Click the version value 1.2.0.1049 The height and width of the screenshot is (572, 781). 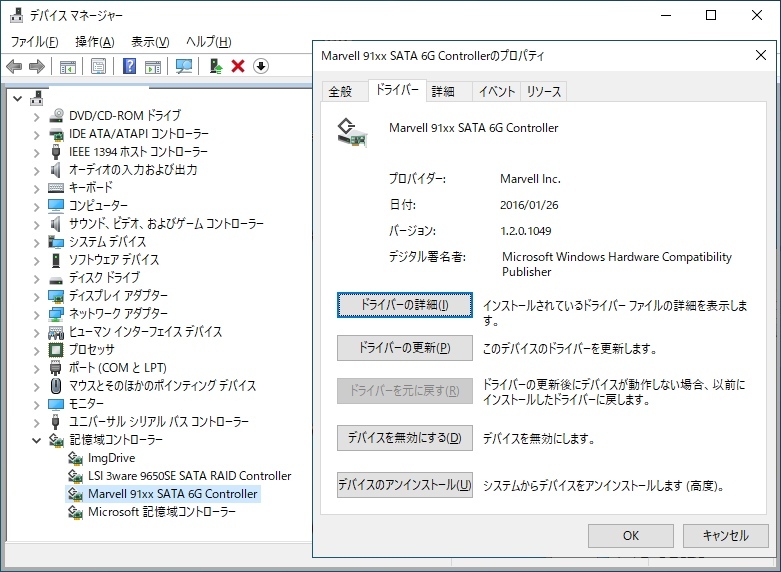[x=526, y=231]
